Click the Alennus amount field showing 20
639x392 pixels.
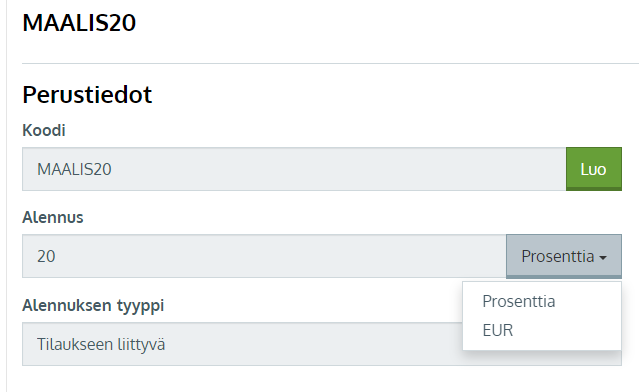pos(264,256)
